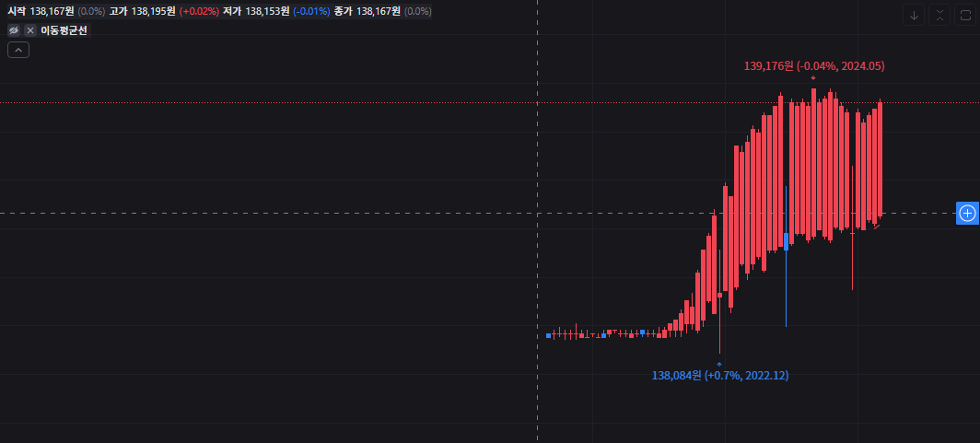Click the blue plus crosshair button
Screen dimensions: 980x443
(x=967, y=214)
